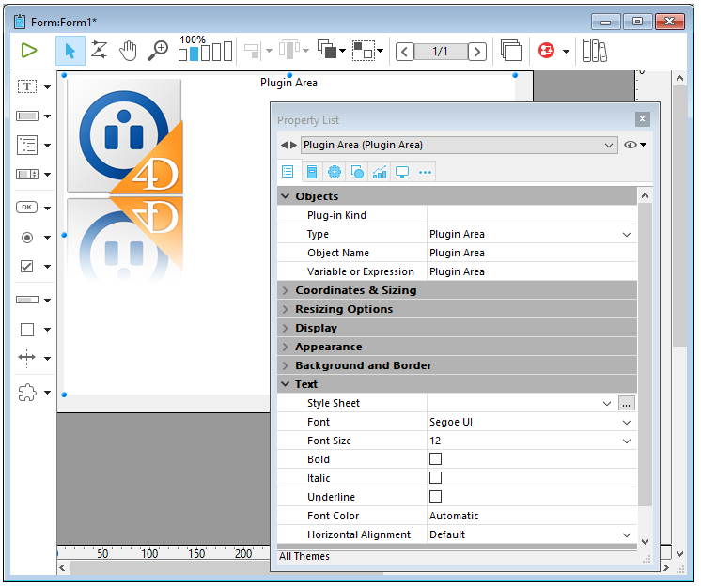Screen dimensions: 701x588
Task: Choose the magnifier zoom tool
Action: click(x=158, y=51)
